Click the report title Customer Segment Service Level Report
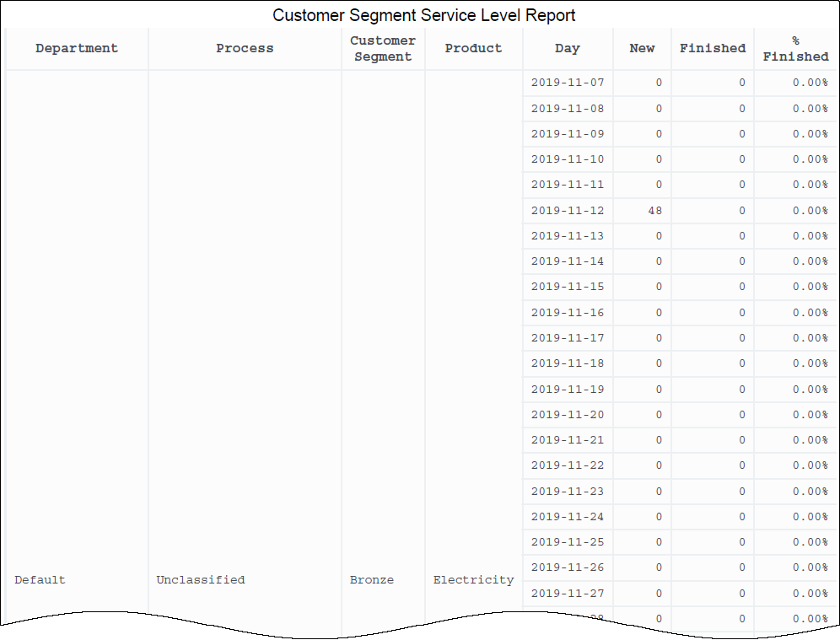This screenshot has width=840, height=640. [424, 15]
